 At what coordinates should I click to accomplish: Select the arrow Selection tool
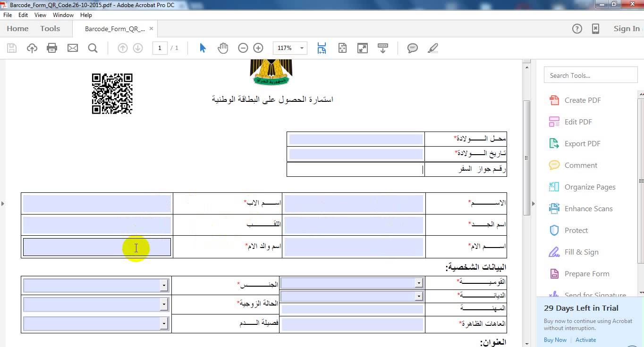click(x=203, y=48)
